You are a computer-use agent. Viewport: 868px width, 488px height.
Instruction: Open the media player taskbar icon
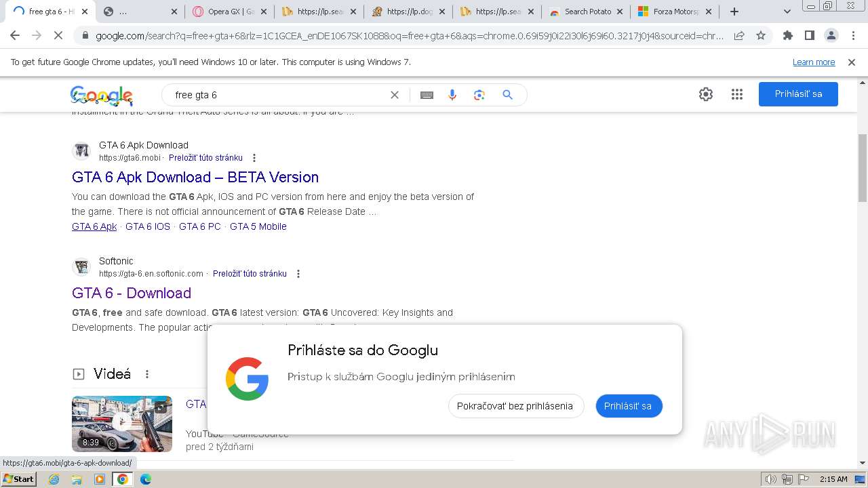100,479
